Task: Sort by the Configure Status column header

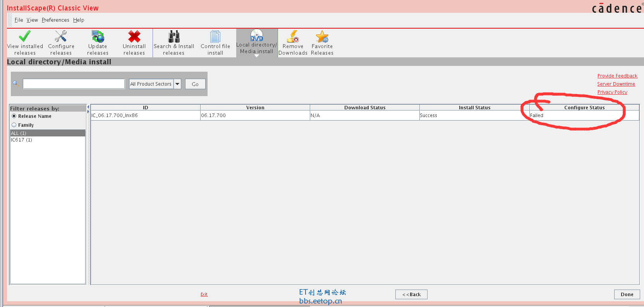Action: coord(584,107)
